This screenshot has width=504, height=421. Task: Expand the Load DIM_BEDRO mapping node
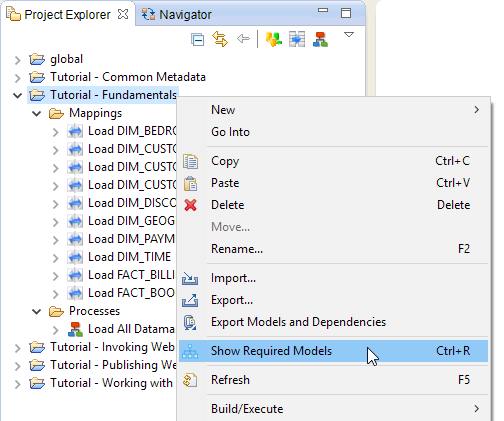56,132
